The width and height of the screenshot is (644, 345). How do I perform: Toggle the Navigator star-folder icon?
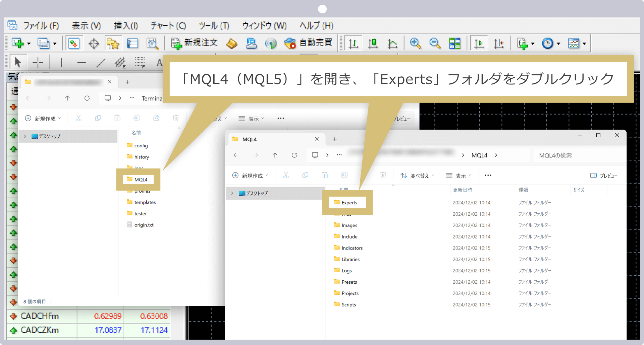113,43
